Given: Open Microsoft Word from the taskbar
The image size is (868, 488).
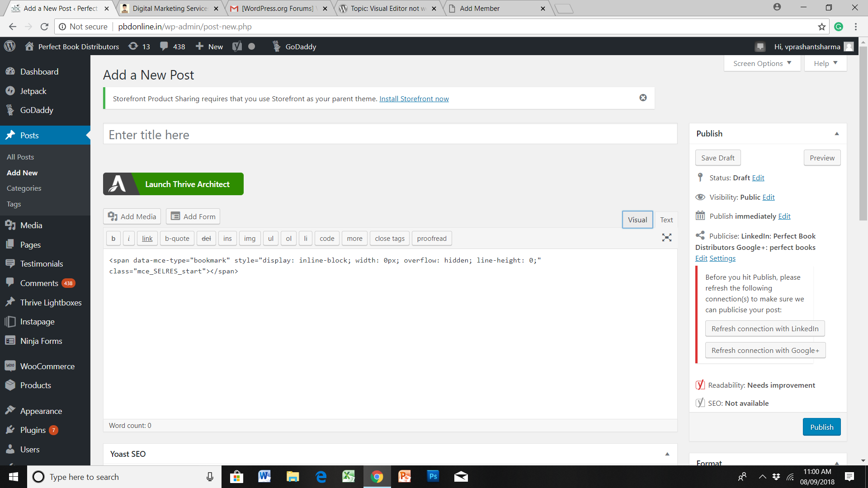Looking at the screenshot, I should (264, 476).
